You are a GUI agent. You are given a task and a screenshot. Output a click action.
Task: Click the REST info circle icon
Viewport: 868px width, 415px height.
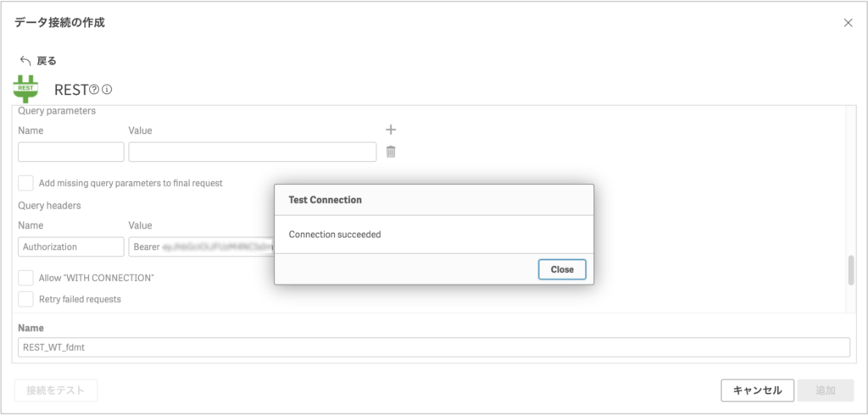[x=107, y=89]
